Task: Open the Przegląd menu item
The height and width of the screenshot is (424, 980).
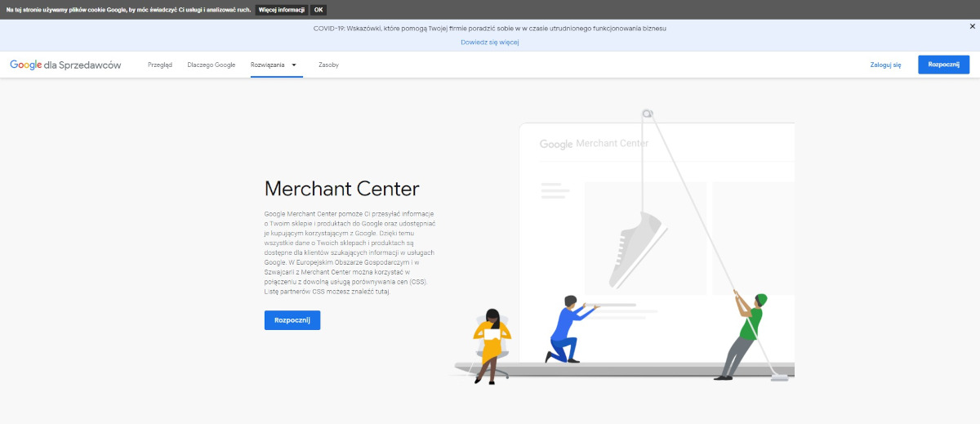Action: pyautogui.click(x=160, y=65)
